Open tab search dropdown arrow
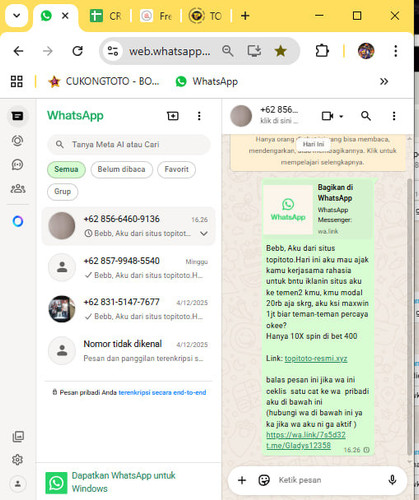The image size is (419, 500). pos(17,16)
